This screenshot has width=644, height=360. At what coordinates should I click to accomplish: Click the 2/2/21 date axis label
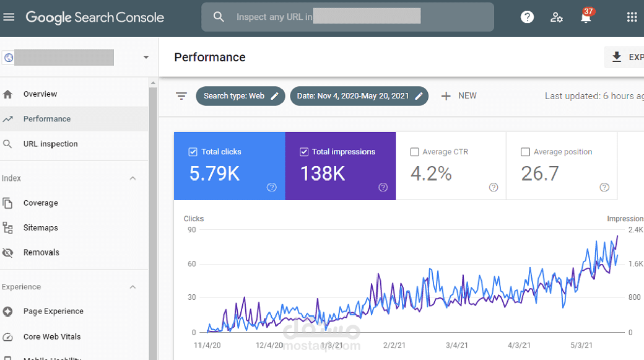coord(394,346)
